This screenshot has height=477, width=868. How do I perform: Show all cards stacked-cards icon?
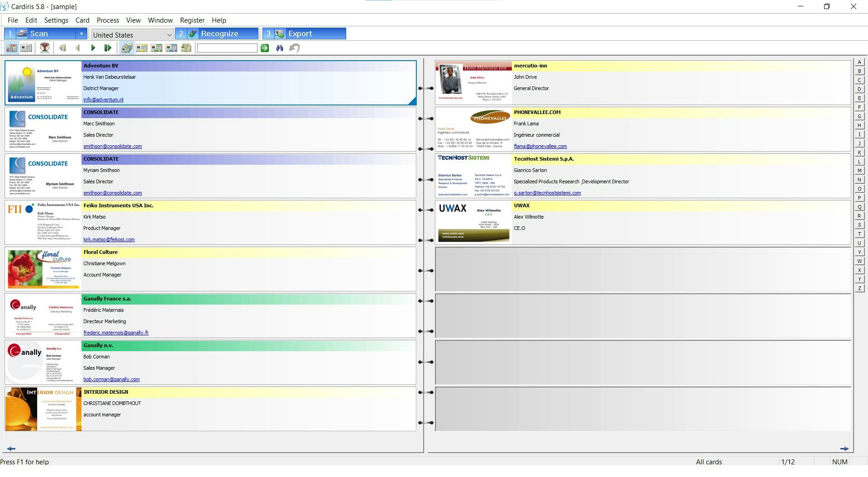point(127,48)
